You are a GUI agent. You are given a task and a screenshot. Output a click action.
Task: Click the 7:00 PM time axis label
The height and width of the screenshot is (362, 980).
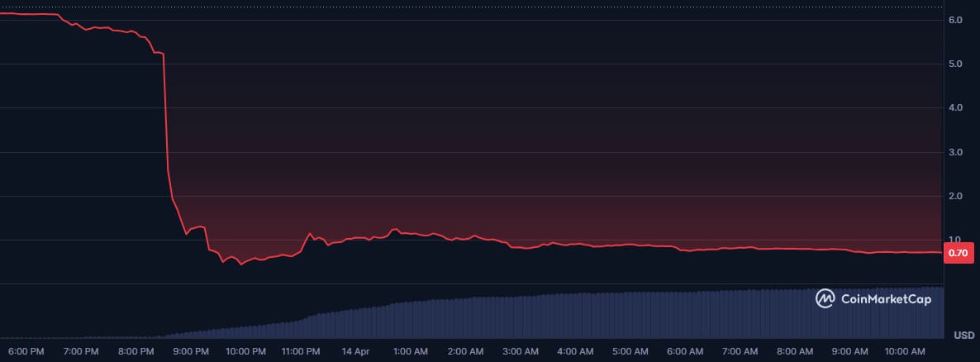tap(81, 351)
